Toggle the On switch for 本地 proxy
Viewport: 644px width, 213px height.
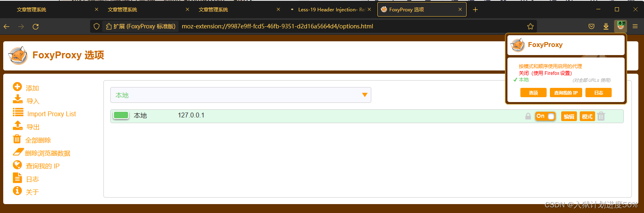pos(545,116)
